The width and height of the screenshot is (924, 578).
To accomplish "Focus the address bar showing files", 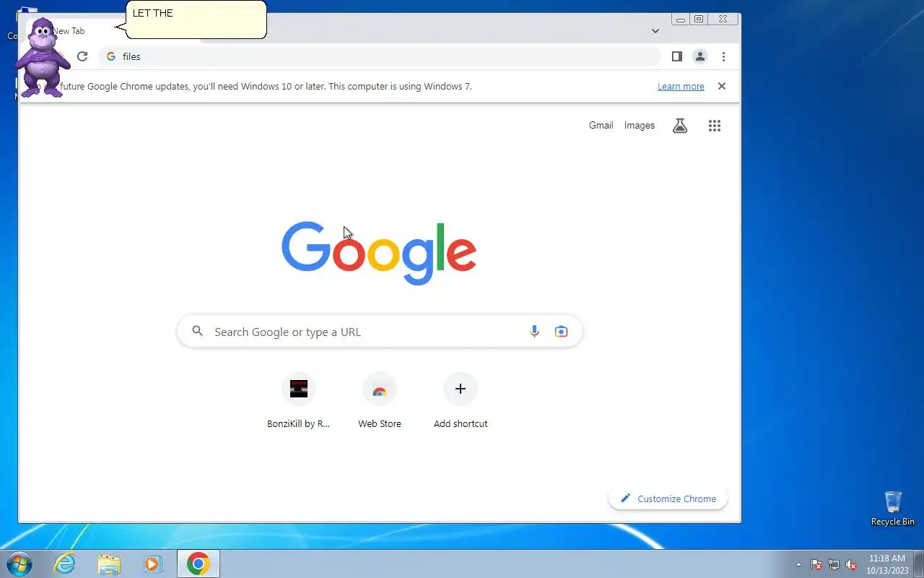I will coord(379,56).
